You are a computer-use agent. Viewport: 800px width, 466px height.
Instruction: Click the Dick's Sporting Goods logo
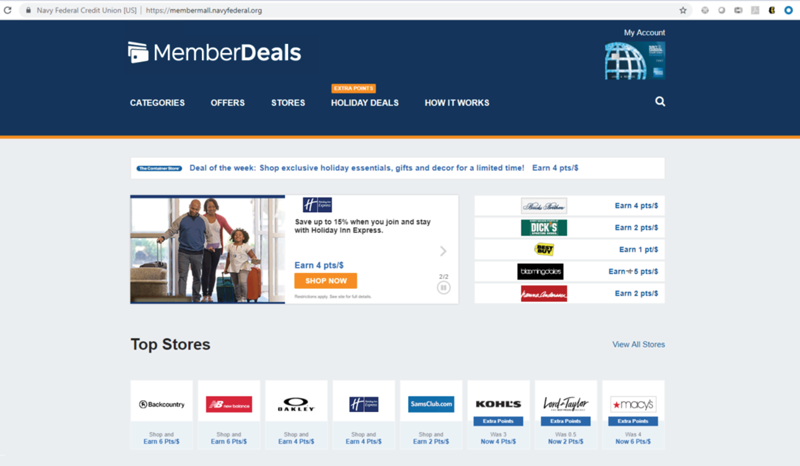543,228
